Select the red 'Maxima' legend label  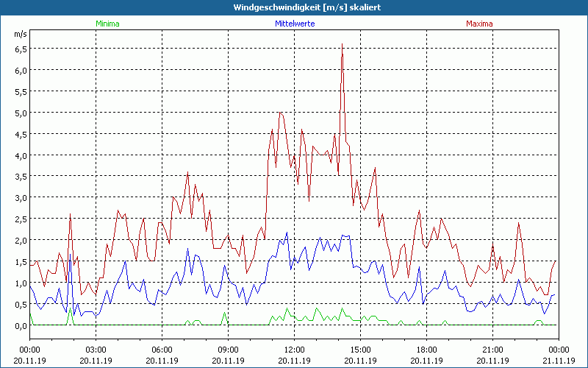pyautogui.click(x=479, y=24)
